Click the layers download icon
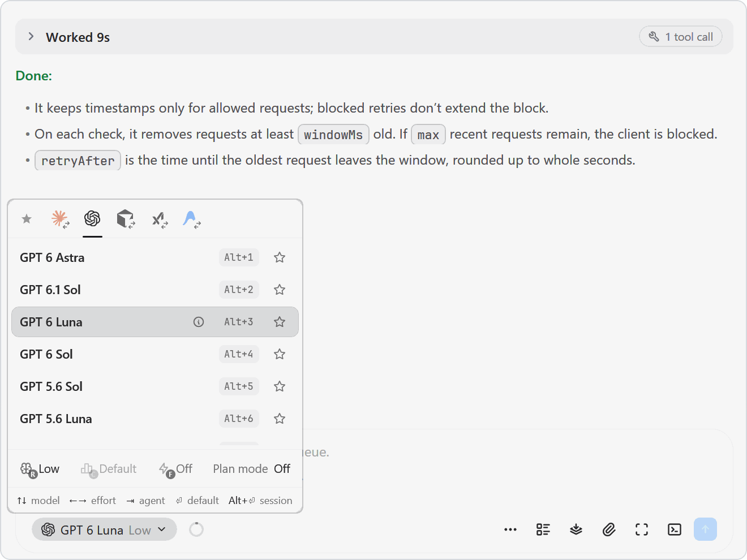 (576, 530)
